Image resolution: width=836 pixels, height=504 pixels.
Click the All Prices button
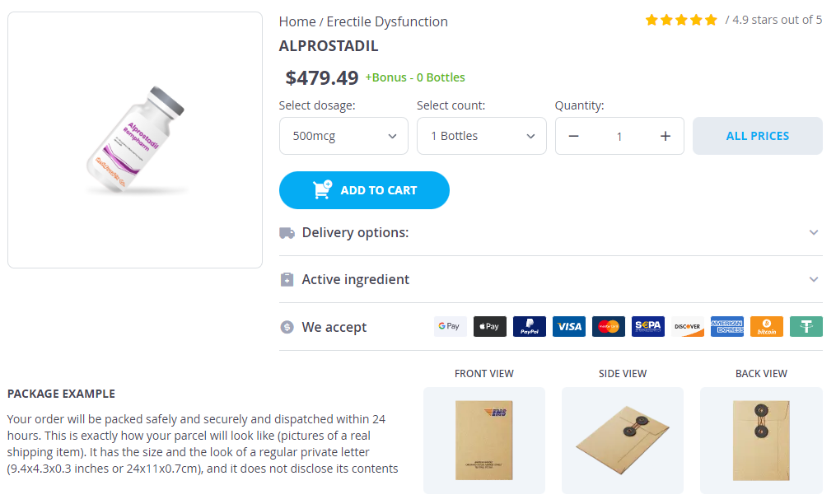click(757, 136)
